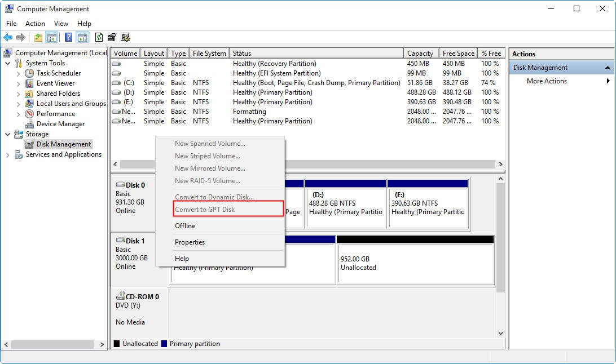The width and height of the screenshot is (616, 364).
Task: Click the Forward arrow toolbar icon
Action: click(x=21, y=37)
